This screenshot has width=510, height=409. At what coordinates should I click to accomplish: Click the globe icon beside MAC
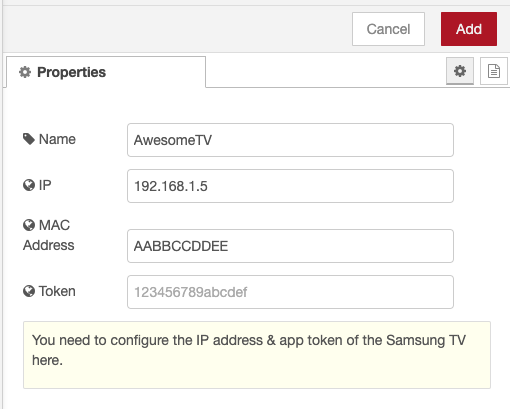point(29,225)
